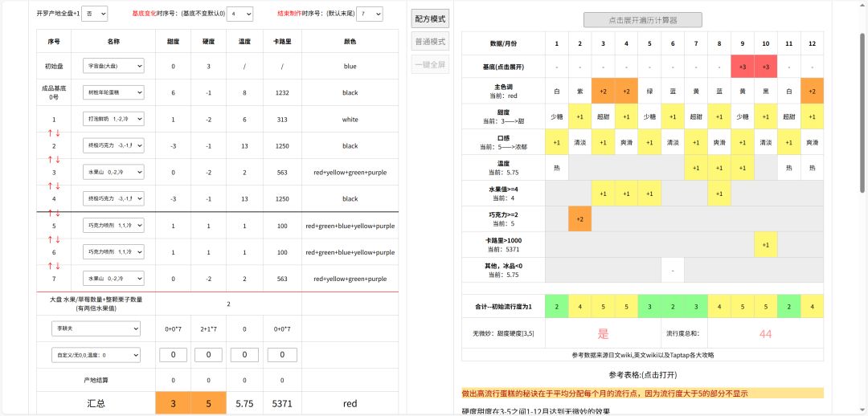Click red down arrow between rows 2 and 3
This screenshot has width=868, height=416.
(58, 159)
